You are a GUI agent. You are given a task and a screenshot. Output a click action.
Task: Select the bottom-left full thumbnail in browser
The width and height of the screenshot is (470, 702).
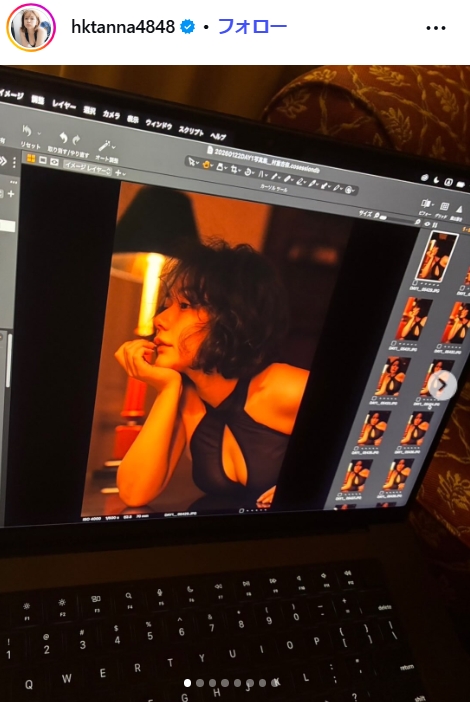click(356, 477)
